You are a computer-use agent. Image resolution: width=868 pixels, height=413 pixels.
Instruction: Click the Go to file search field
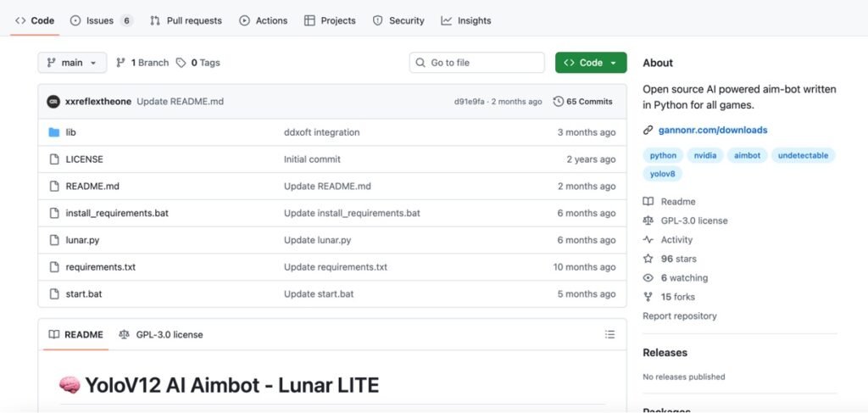477,63
